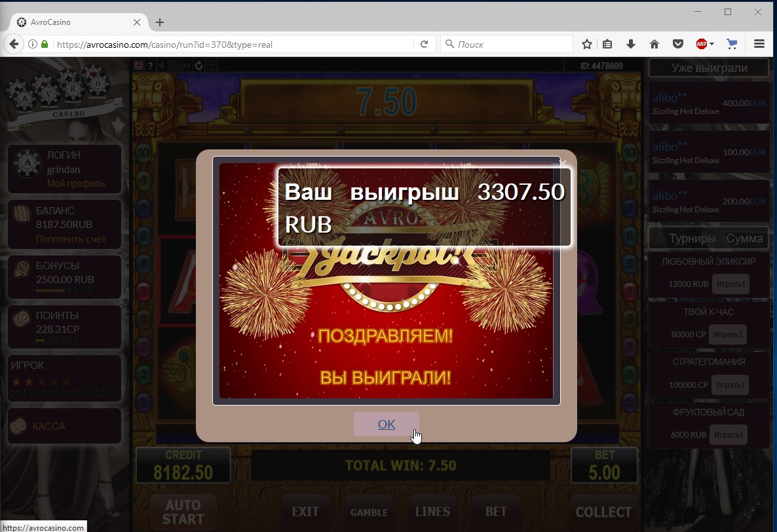Reload the page with refresh icon
Viewport: 777px width, 532px height.
point(424,44)
